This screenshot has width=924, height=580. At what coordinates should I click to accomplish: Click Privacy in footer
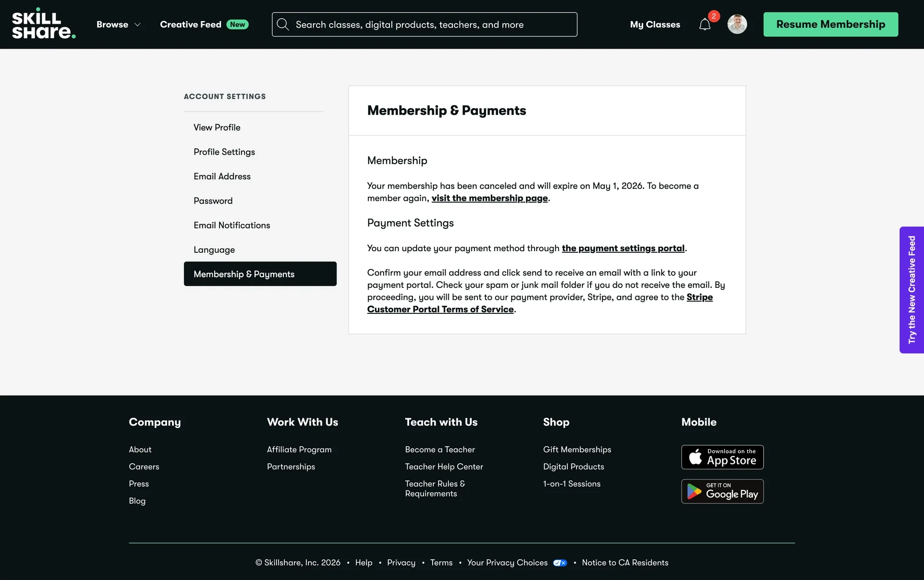[401, 563]
